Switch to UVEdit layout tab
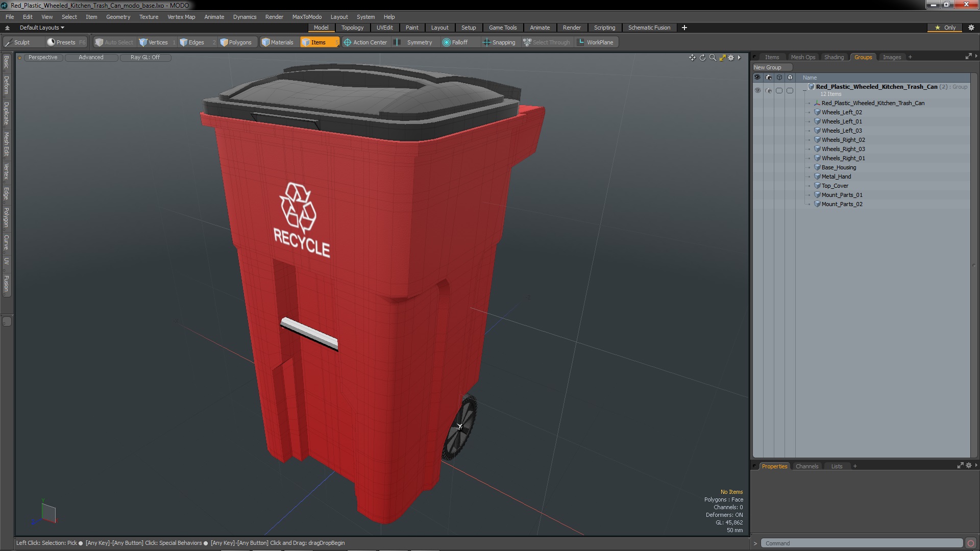The width and height of the screenshot is (980, 551). (384, 28)
